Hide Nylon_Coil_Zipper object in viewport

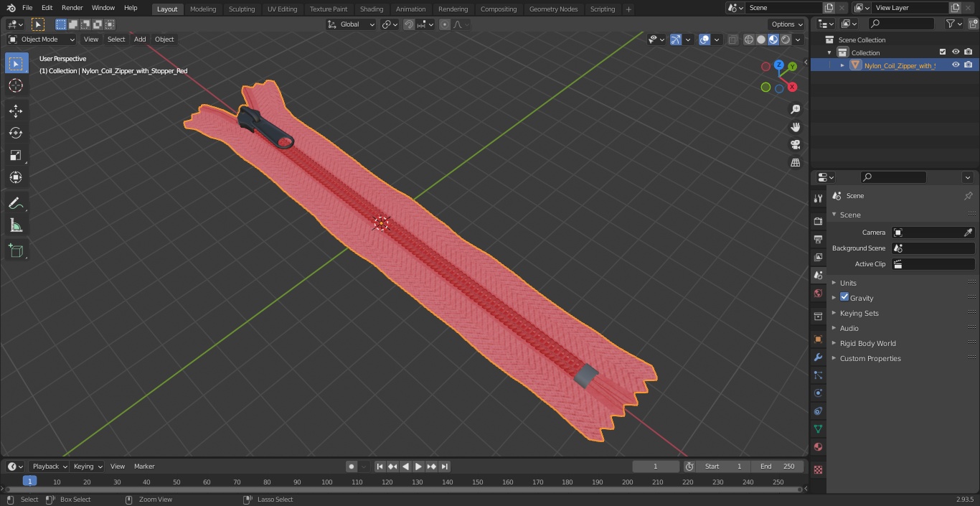(x=956, y=65)
